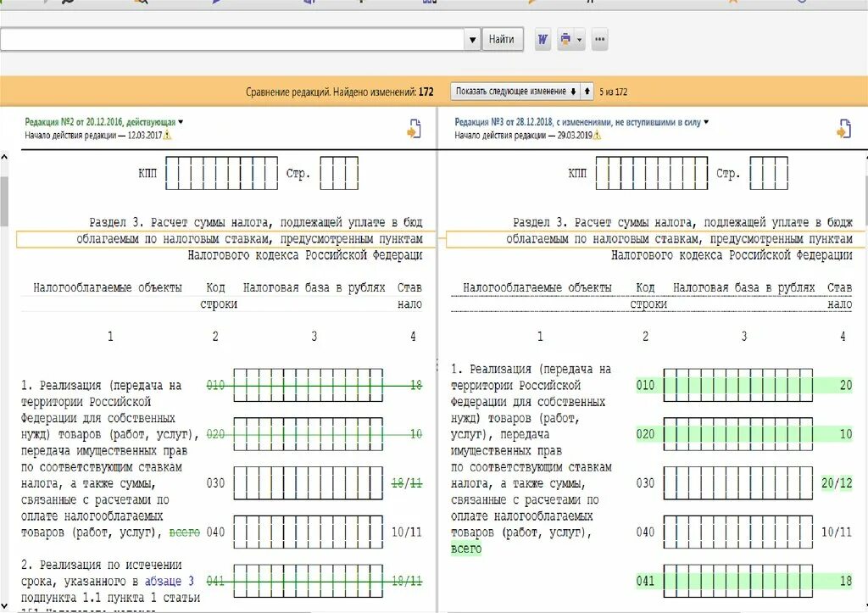Follow the абзаце 3 hyperlink

coord(169,581)
